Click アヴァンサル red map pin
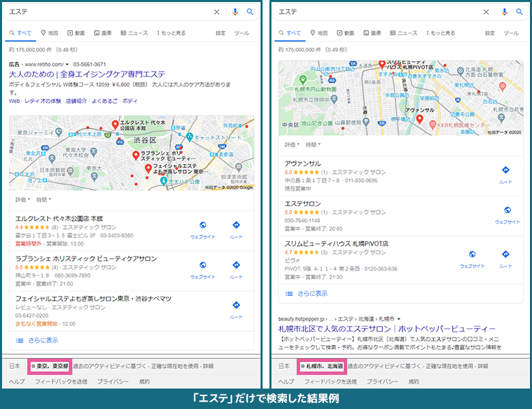The height and width of the screenshot is (409, 532). [x=419, y=119]
